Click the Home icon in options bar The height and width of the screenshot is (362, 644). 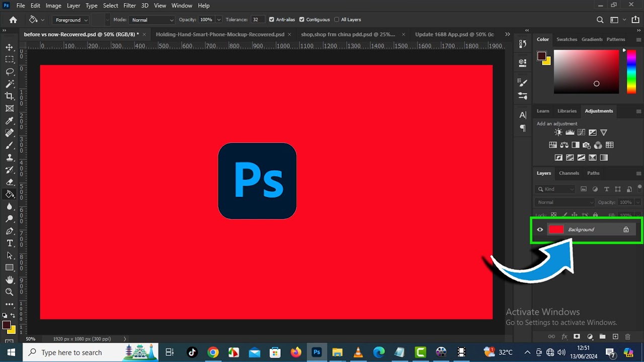point(13,20)
